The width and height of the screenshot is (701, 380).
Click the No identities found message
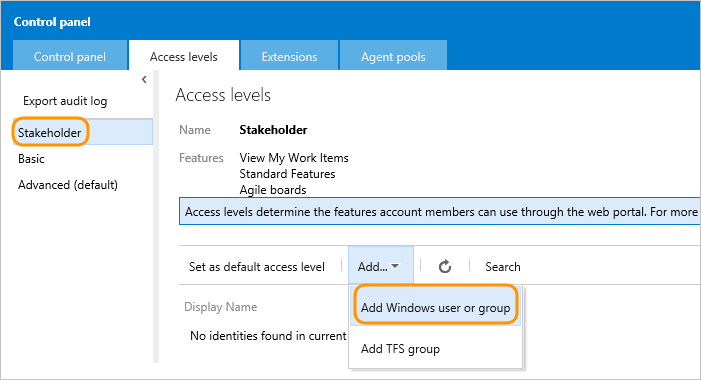pyautogui.click(x=268, y=335)
